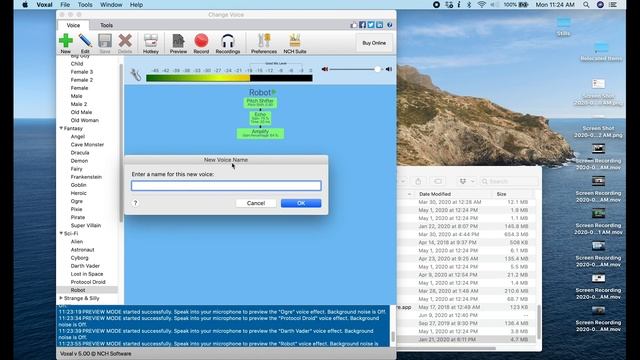Click the Amplify effect block
The width and height of the screenshot is (640, 360).
[260, 133]
